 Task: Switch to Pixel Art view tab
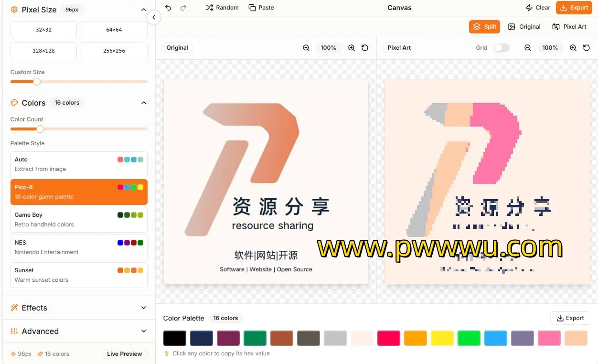569,27
